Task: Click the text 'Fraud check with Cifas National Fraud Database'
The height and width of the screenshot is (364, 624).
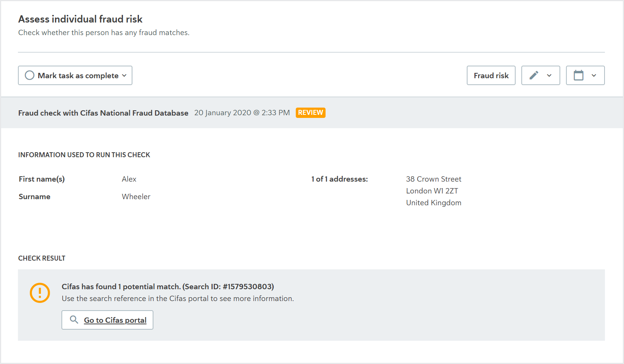Action: [103, 113]
